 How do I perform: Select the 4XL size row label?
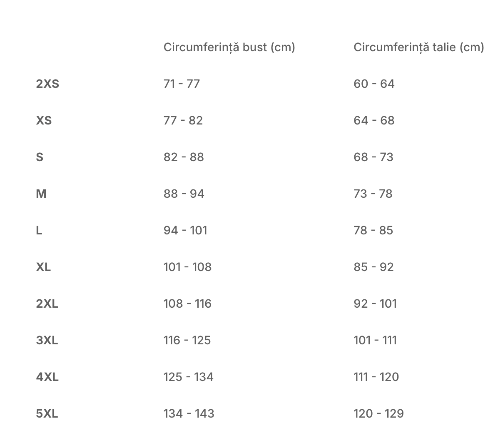[47, 377]
